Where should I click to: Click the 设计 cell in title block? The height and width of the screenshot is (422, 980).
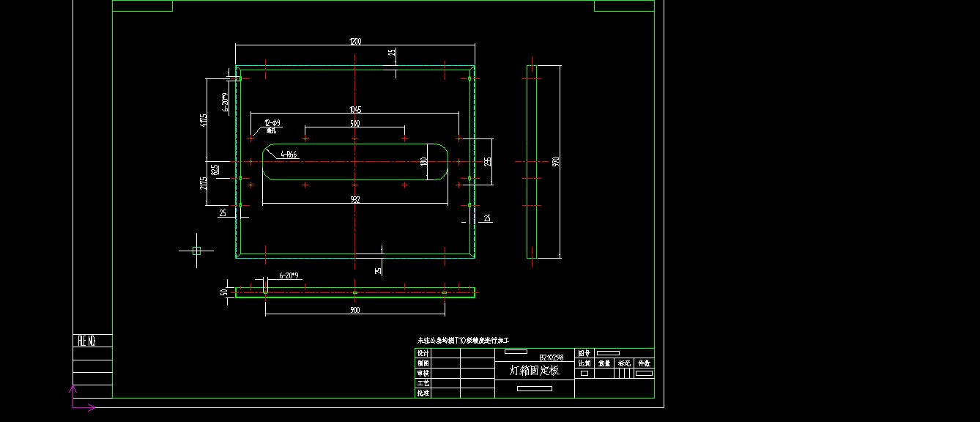click(423, 353)
